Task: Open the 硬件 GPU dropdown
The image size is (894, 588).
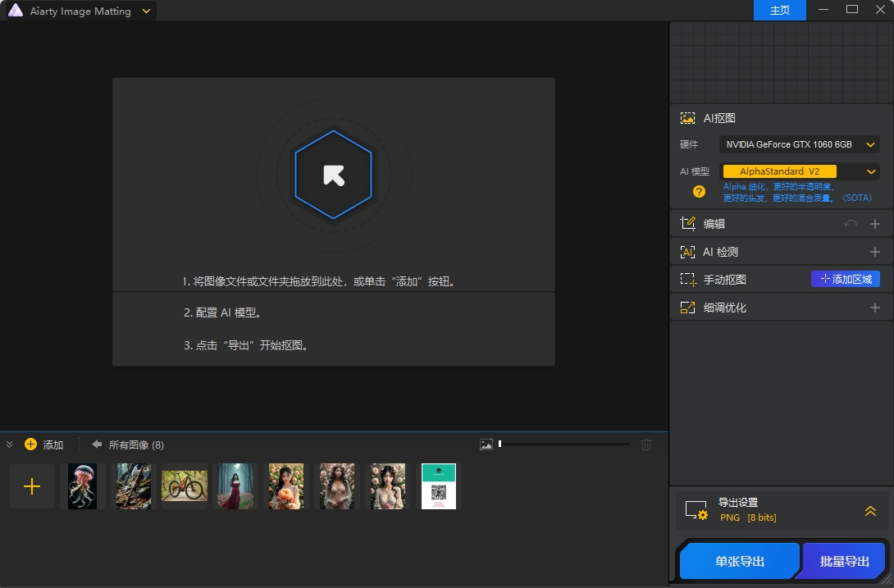Action: pyautogui.click(x=799, y=144)
